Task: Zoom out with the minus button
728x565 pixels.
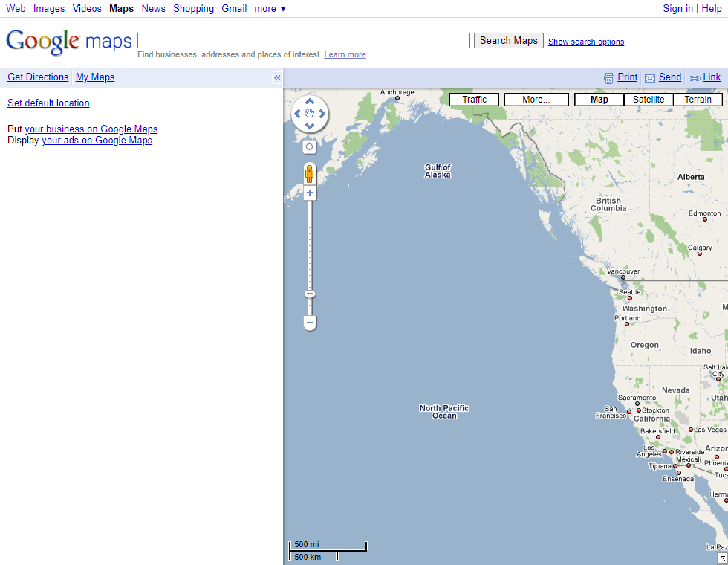Action: click(310, 323)
